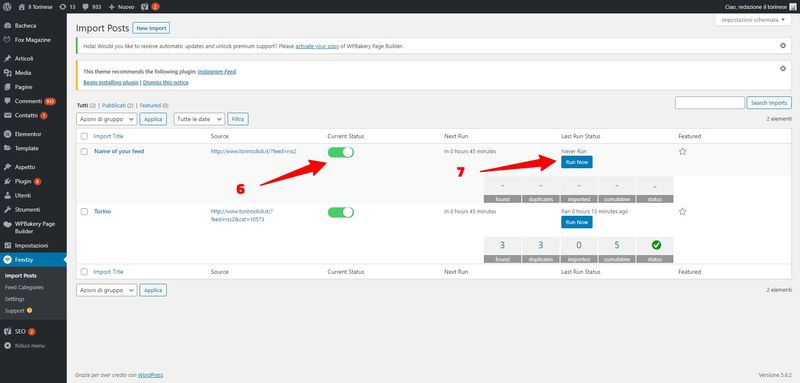
Task: Check the select-all checkbox in table header
Action: point(84,136)
